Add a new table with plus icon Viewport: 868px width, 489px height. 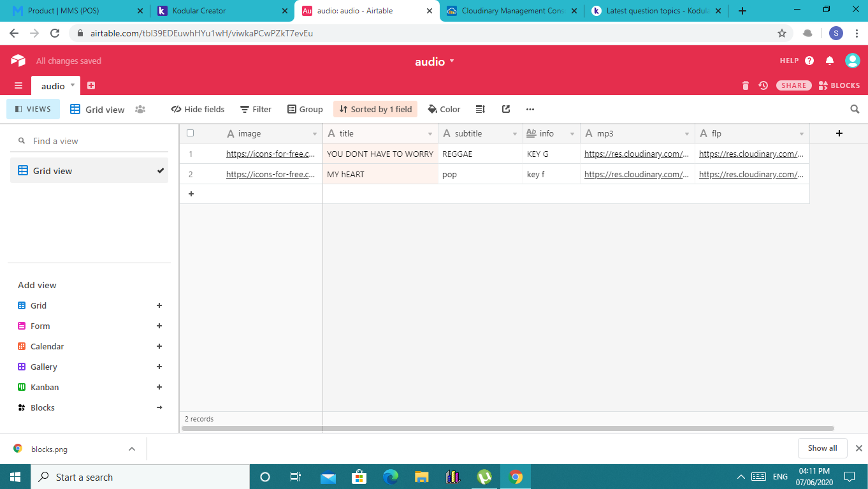point(91,85)
